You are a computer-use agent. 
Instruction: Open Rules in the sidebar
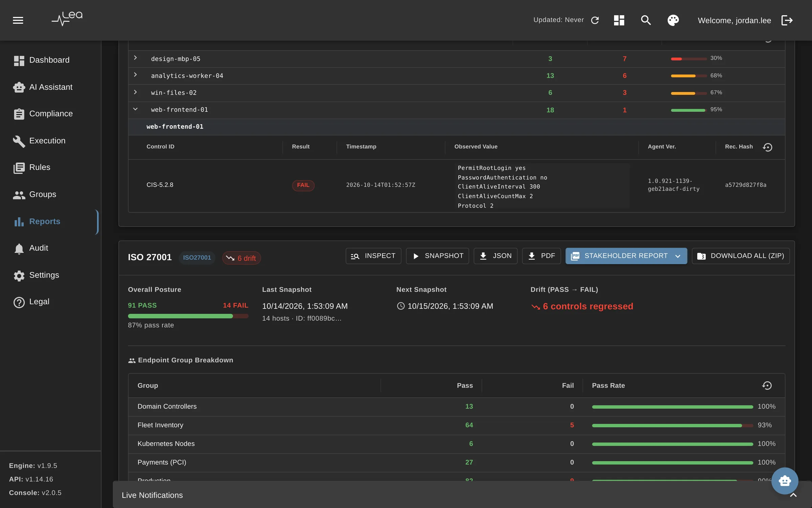click(51, 167)
